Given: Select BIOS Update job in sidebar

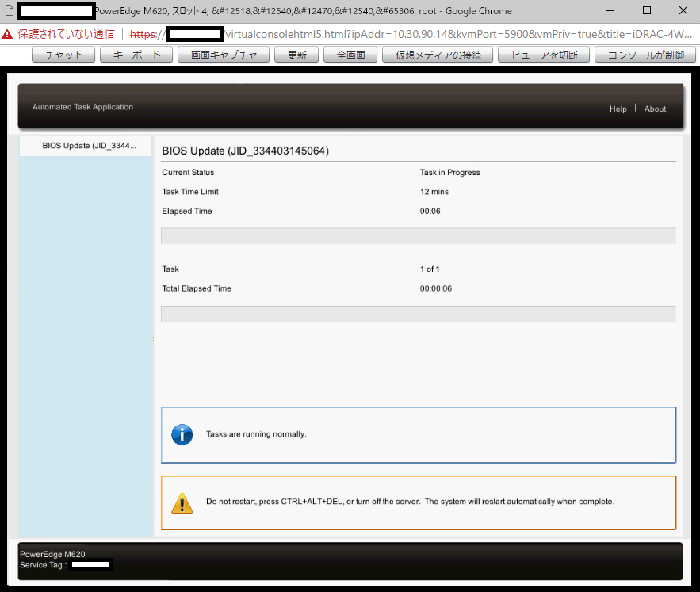Looking at the screenshot, I should pyautogui.click(x=86, y=146).
